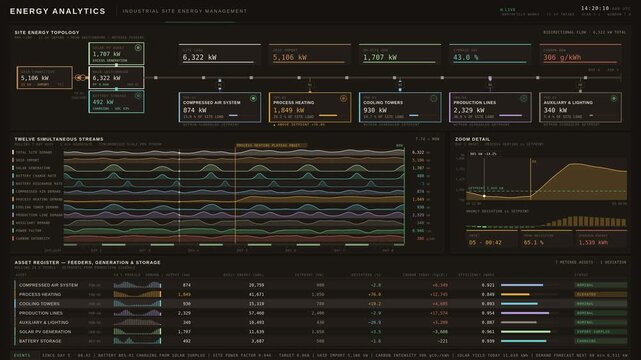Select the Solar PV Generation table row
This screenshot has height=360, width=641.
coord(321,332)
